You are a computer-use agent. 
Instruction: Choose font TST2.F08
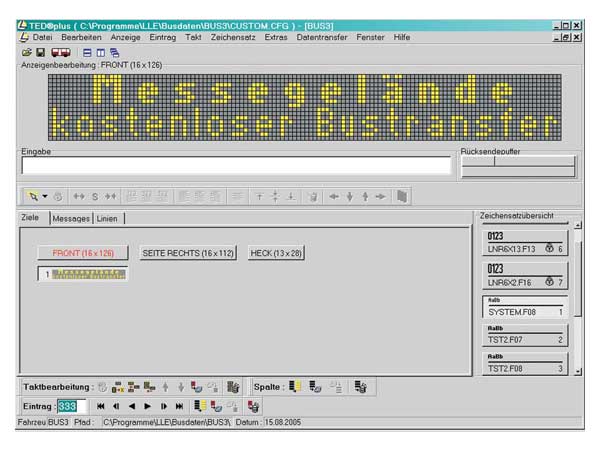coord(525,364)
